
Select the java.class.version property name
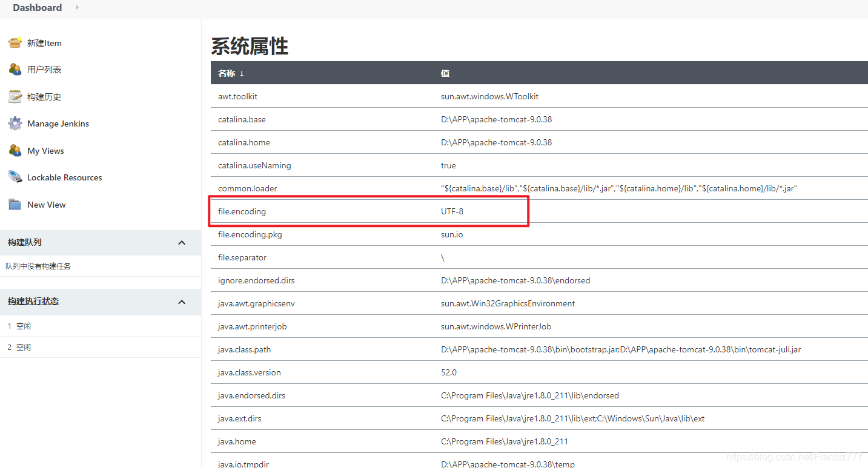(x=250, y=372)
